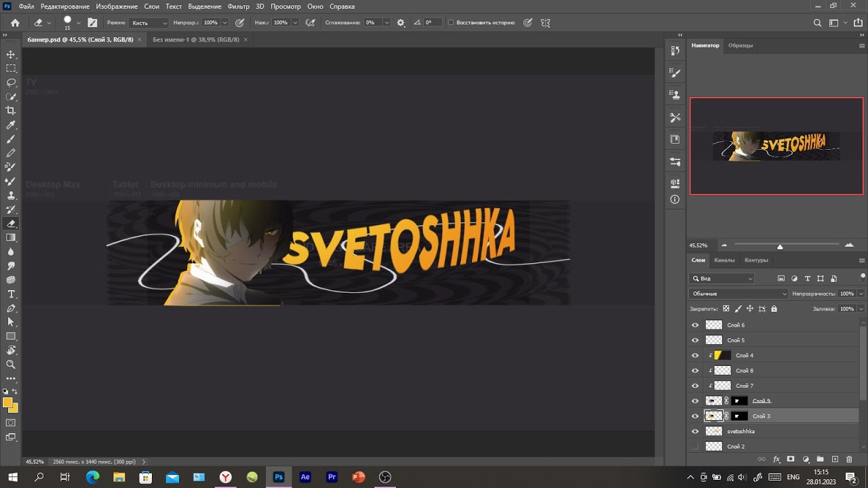Open layer Заливка fill dropdown arrow
Image resolution: width=868 pixels, height=488 pixels.
(x=861, y=309)
